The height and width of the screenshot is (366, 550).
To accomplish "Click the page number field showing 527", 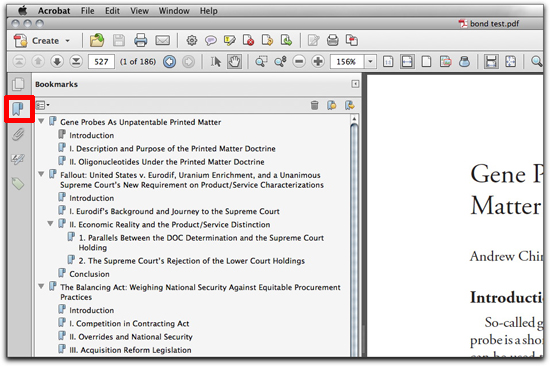I will (101, 62).
